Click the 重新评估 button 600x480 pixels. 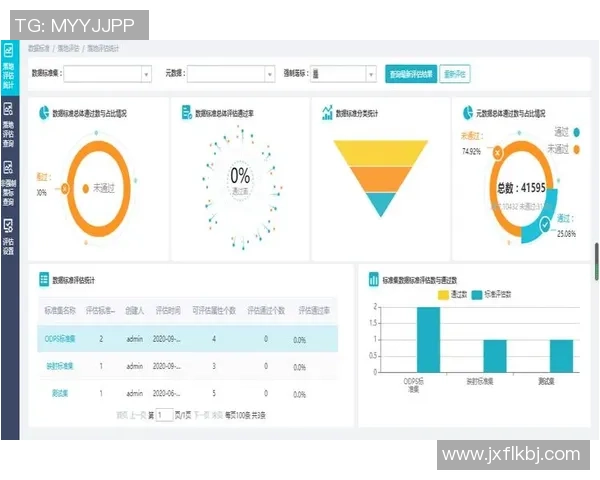point(455,74)
